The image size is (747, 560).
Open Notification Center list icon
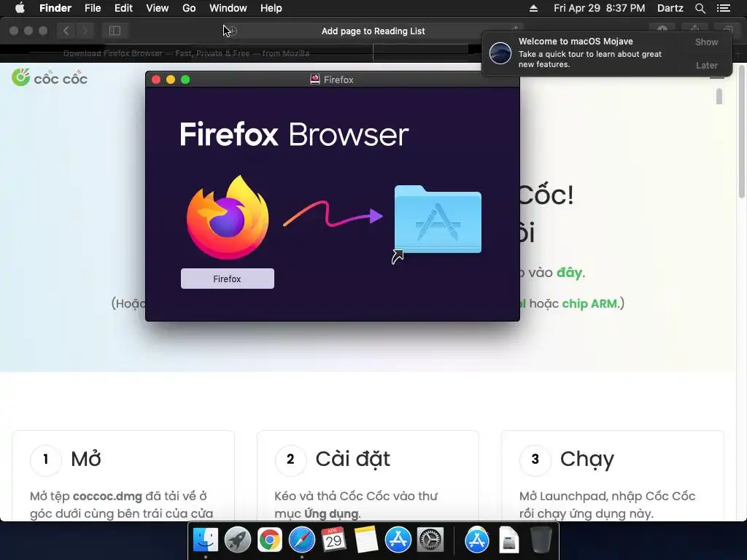coord(724,8)
